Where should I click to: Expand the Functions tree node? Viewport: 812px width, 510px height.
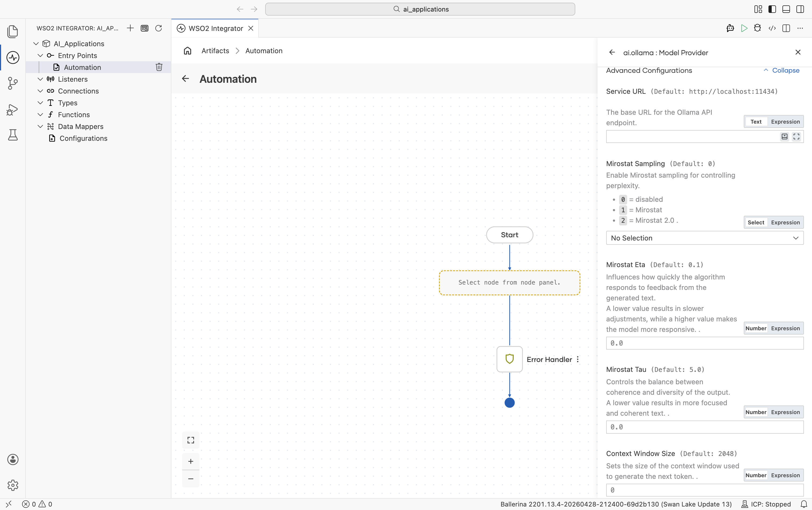[41, 114]
